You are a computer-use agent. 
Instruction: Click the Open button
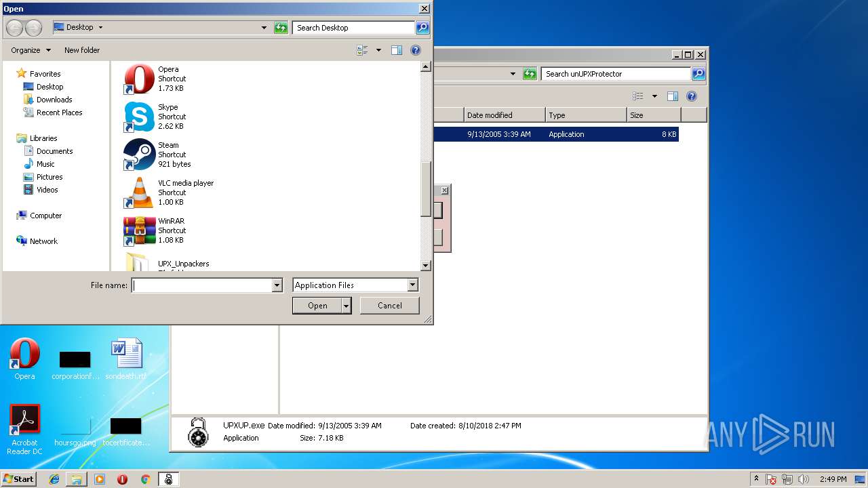point(317,306)
